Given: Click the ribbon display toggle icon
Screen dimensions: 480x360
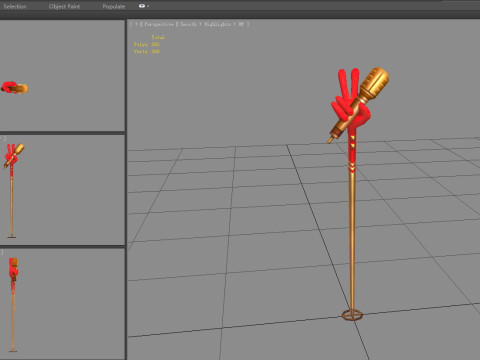Looking at the screenshot, I should (x=142, y=6).
